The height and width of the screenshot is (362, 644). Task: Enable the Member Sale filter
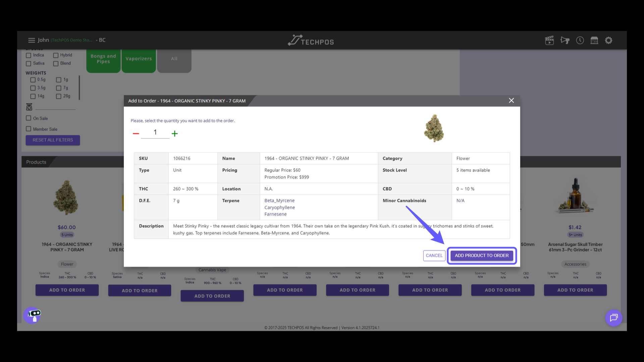(29, 129)
